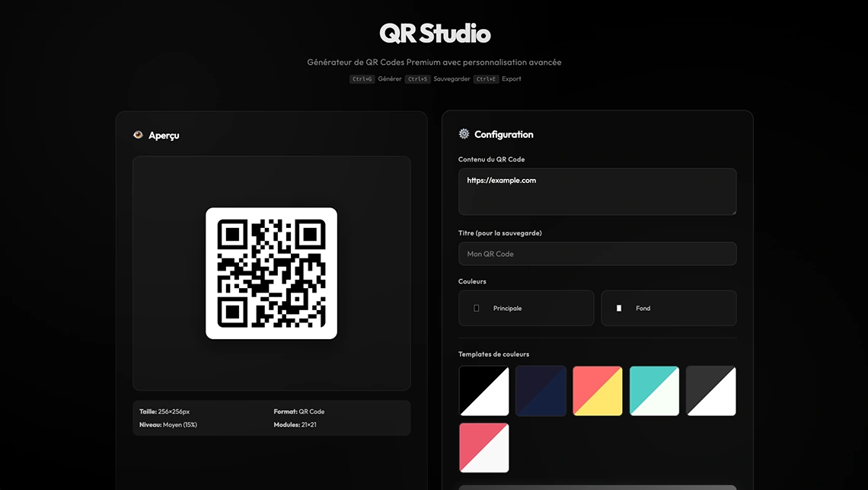Click the QR code preview image
This screenshot has width=868, height=490.
click(x=271, y=274)
